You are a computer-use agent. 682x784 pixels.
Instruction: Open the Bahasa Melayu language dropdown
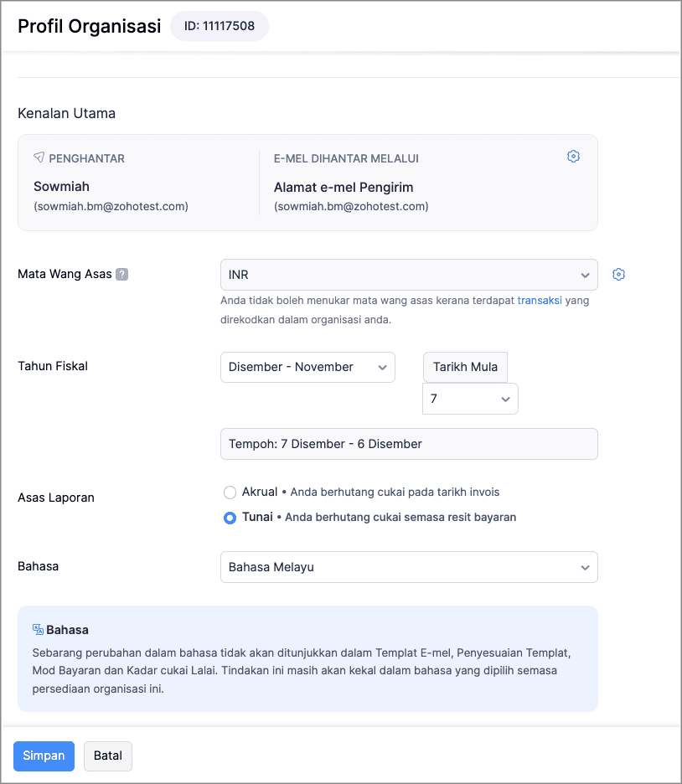click(x=409, y=567)
